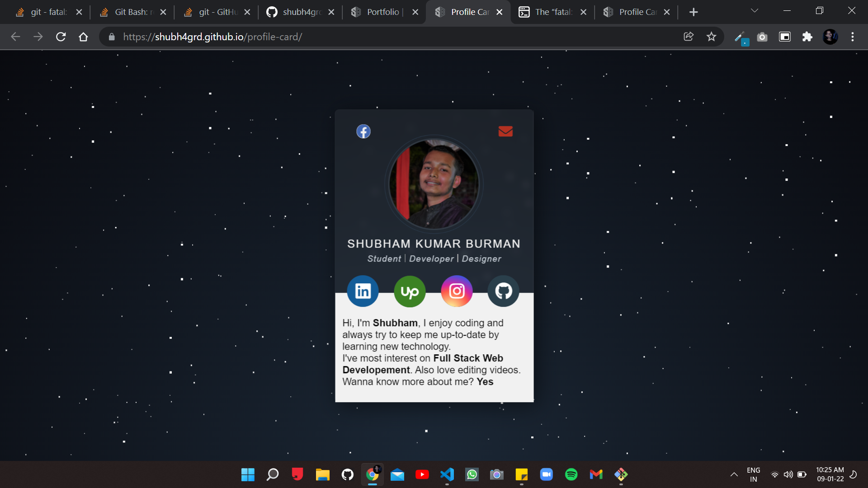Toggle night mode from the system tray

[x=854, y=475]
